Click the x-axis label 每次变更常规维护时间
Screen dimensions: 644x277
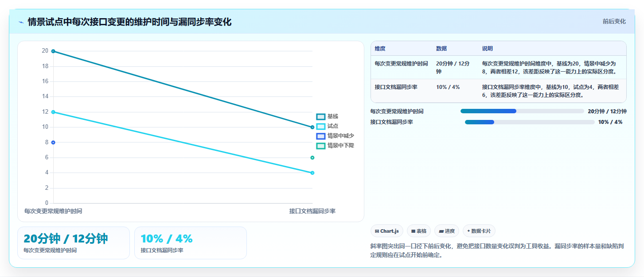point(53,211)
